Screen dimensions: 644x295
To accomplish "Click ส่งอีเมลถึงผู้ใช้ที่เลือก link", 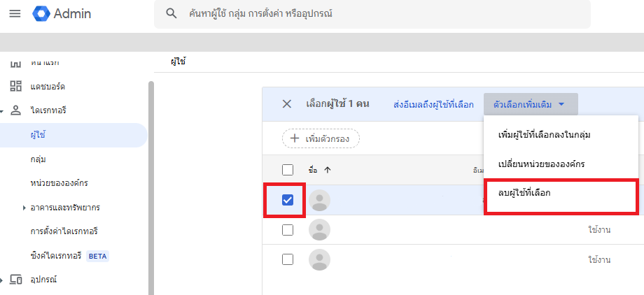I will (434, 104).
